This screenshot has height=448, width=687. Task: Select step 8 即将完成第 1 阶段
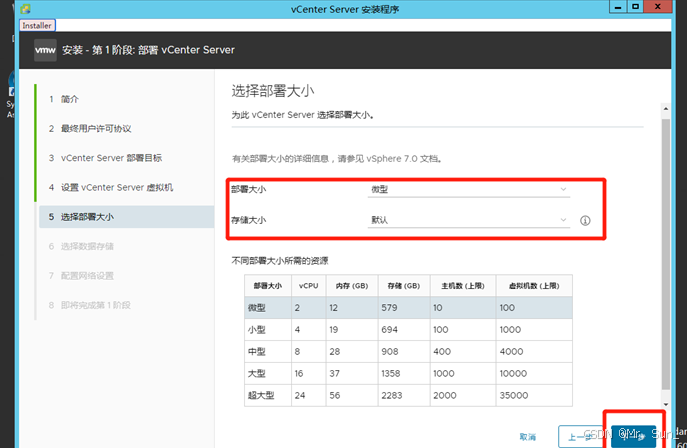pos(89,305)
